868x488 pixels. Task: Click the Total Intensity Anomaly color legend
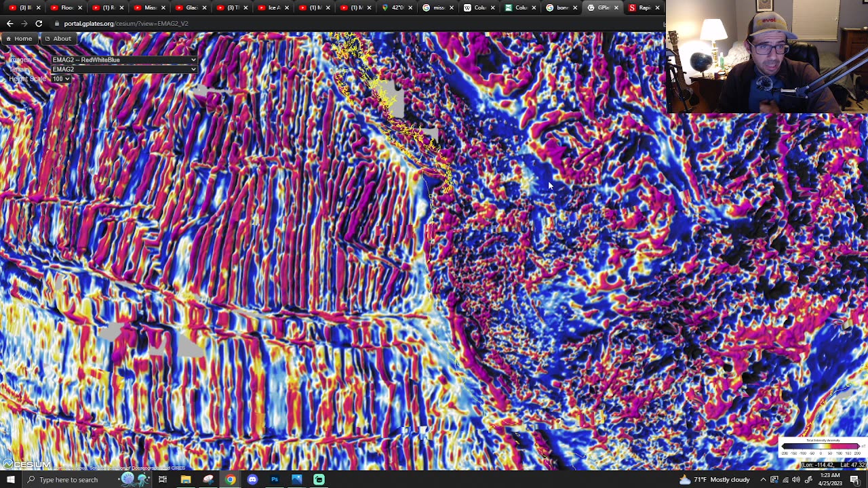pyautogui.click(x=821, y=447)
